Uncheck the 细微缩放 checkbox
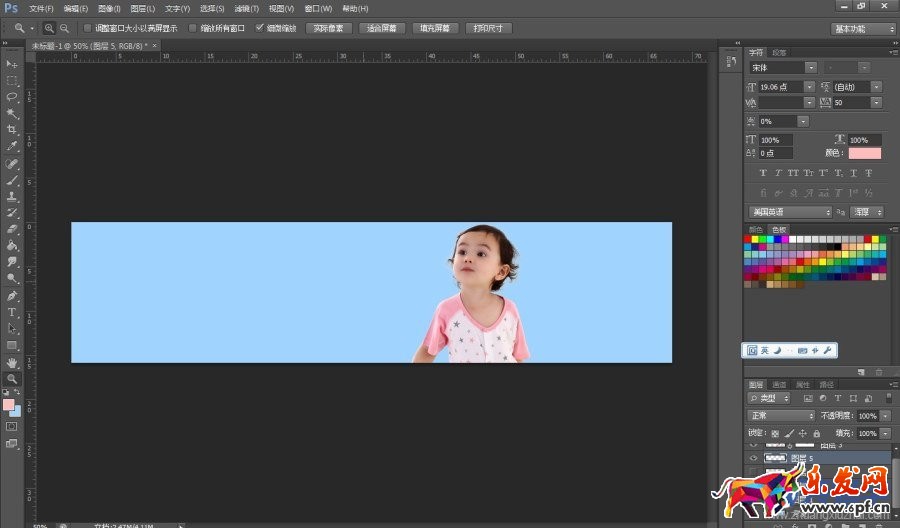 coord(260,28)
